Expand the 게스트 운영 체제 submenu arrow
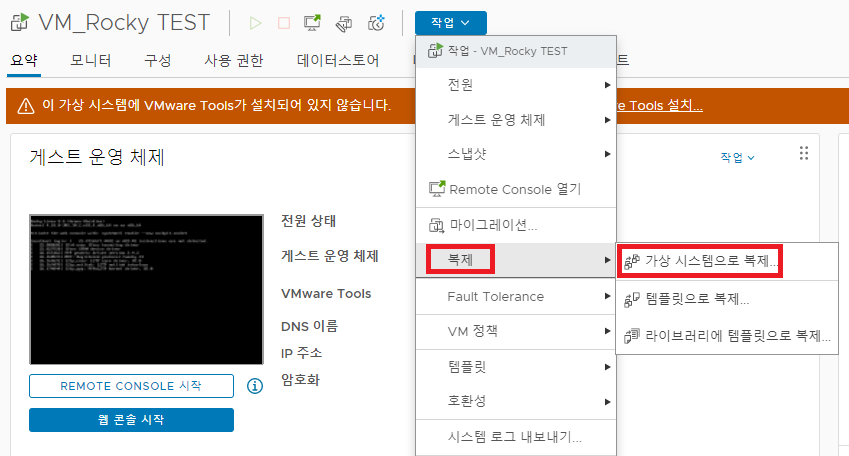This screenshot has height=456, width=849. tap(608, 120)
